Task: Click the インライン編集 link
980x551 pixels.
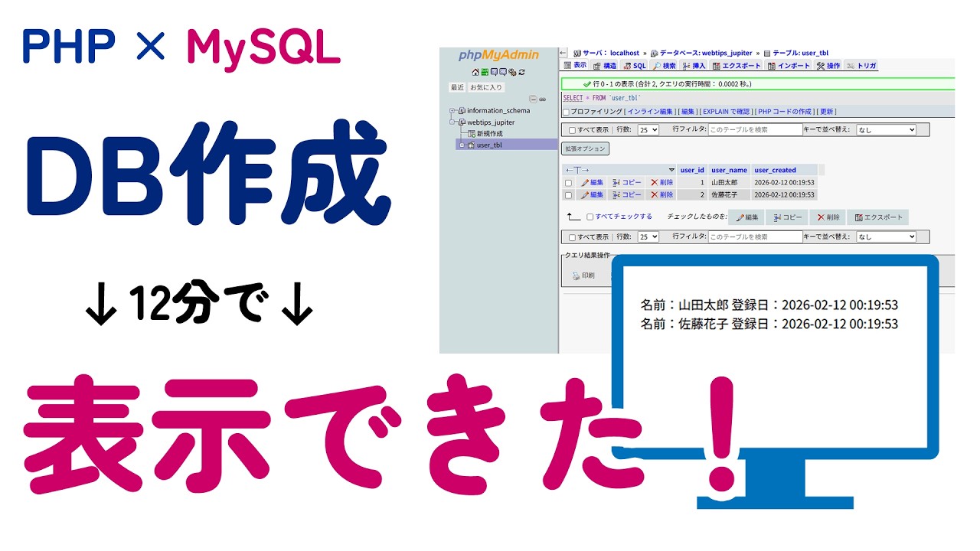Action: [x=649, y=112]
